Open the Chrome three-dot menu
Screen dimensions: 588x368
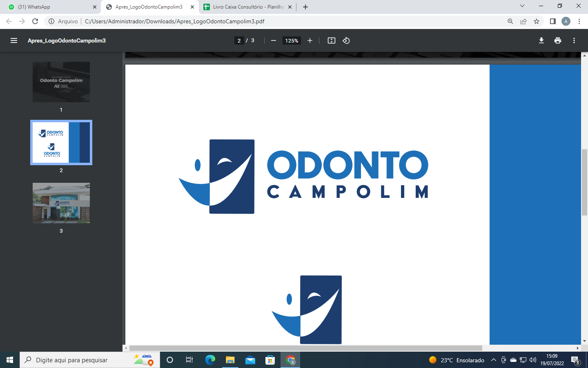579,21
